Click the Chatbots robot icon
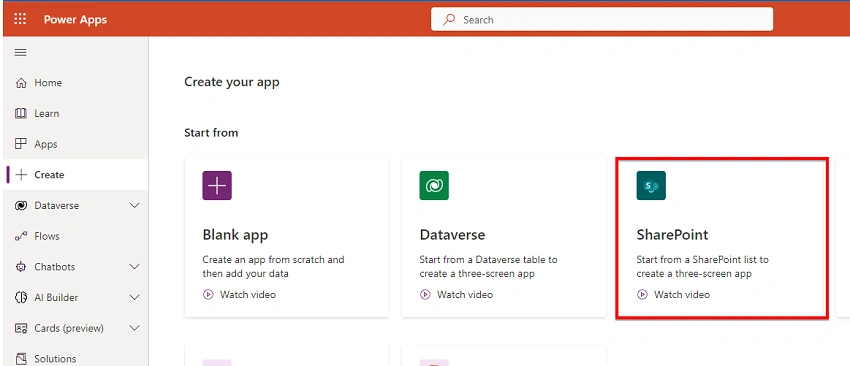Image resolution: width=850 pixels, height=366 pixels. (x=21, y=267)
